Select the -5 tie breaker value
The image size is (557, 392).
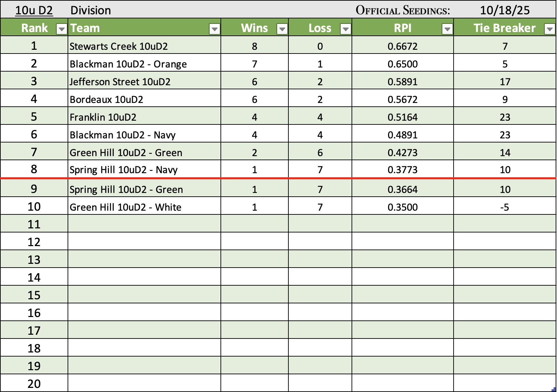tap(504, 207)
